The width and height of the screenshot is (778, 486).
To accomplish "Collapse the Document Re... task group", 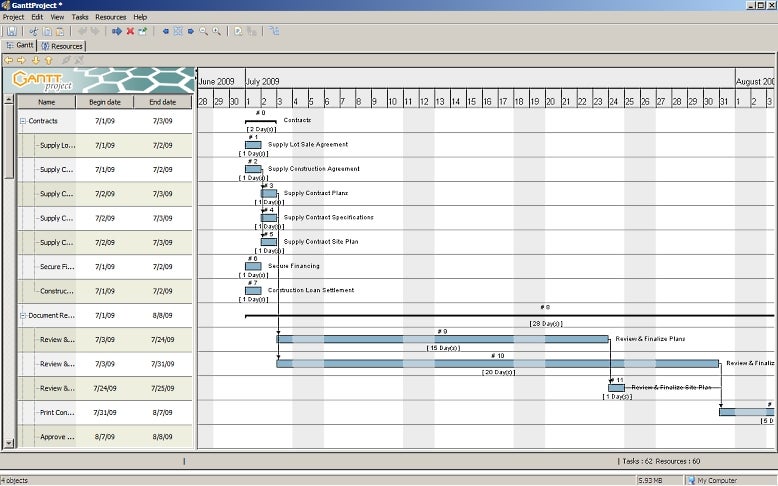I will (x=23, y=316).
